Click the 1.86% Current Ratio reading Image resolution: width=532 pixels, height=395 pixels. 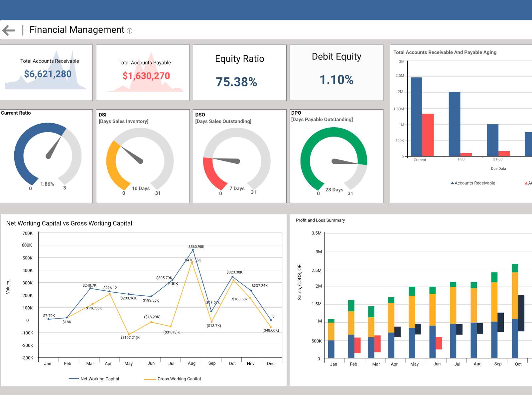[47, 184]
